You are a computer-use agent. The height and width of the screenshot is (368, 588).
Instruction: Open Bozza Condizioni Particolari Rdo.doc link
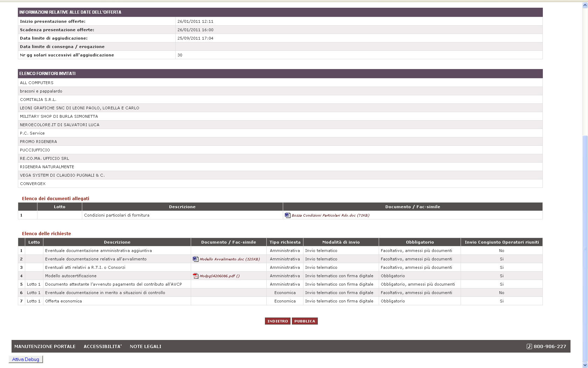point(330,215)
